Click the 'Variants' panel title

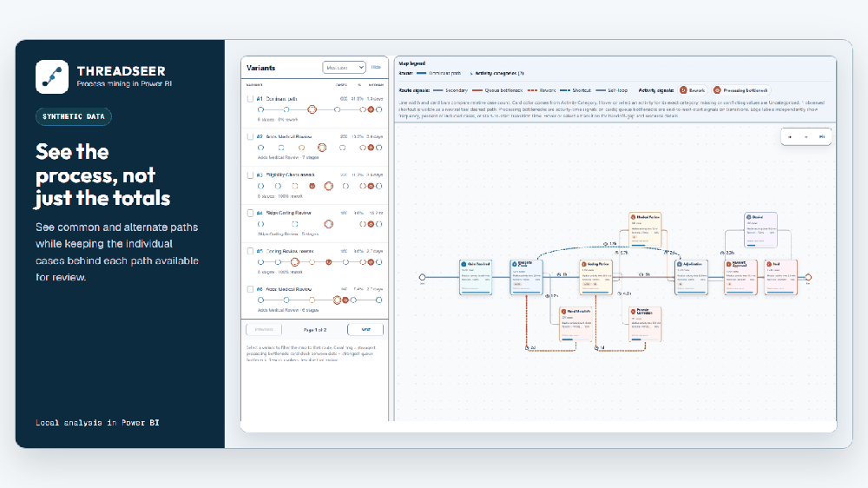(260, 68)
